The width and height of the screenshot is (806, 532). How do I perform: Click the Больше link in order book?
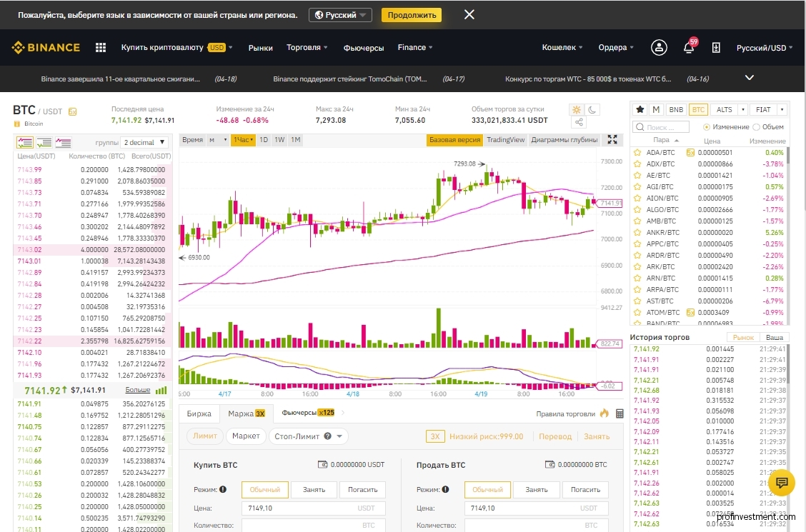click(138, 391)
